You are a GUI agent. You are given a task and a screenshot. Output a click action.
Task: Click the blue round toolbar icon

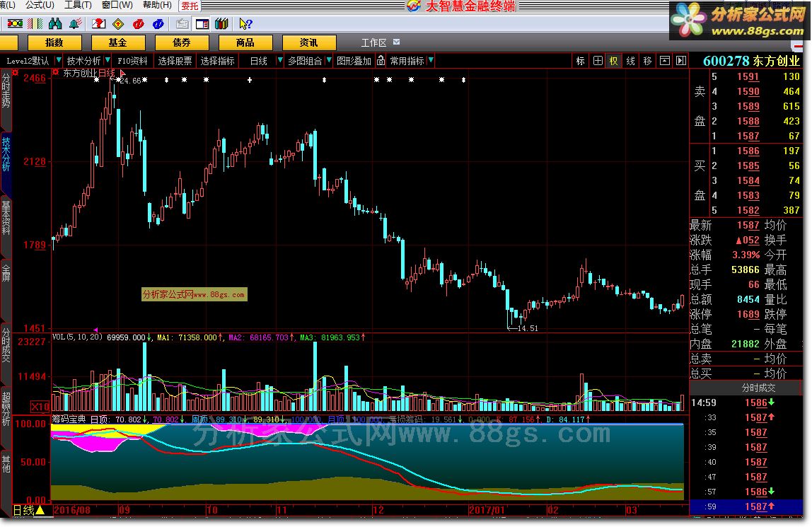(x=158, y=24)
